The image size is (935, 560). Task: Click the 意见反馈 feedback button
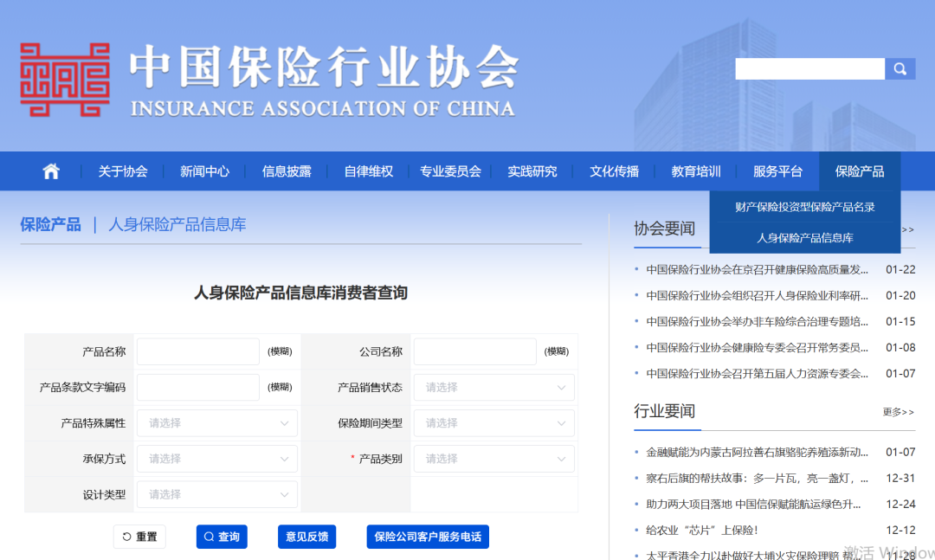click(307, 537)
